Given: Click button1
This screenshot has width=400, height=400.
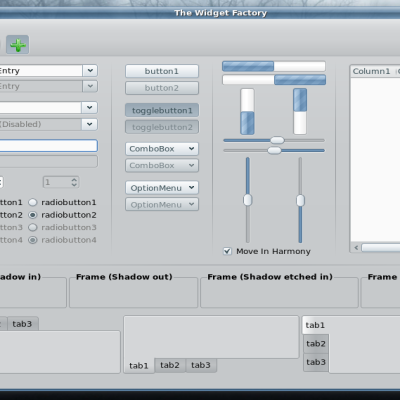Looking at the screenshot, I should pyautogui.click(x=162, y=71).
